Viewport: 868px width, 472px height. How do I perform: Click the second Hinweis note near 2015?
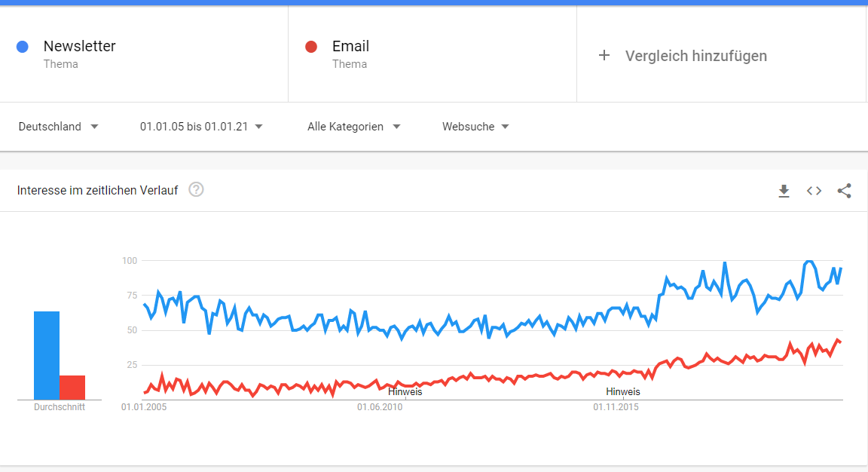623,391
